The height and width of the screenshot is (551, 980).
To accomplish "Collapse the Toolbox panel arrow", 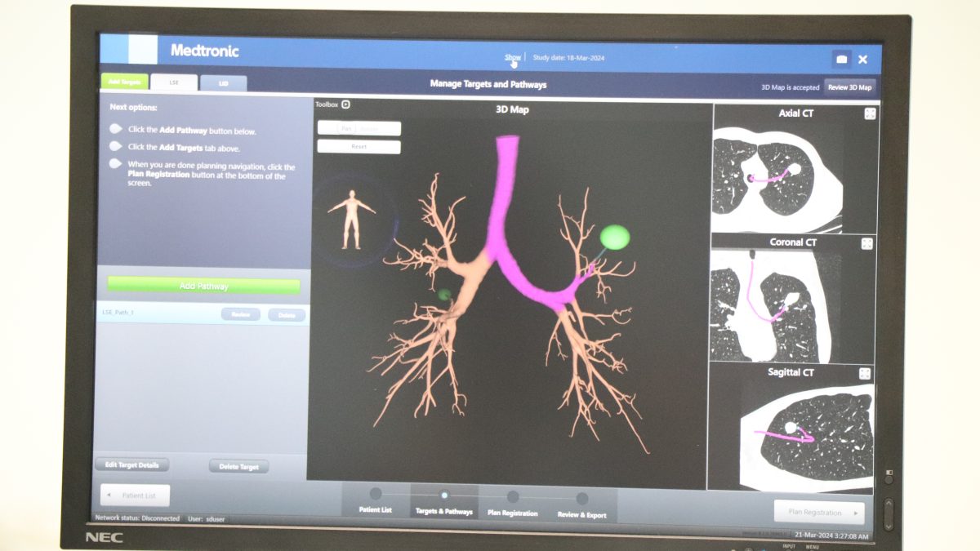I will pyautogui.click(x=346, y=104).
